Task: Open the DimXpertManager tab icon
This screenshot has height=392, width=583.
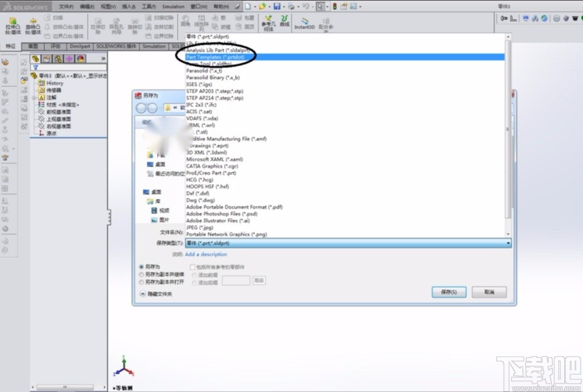Action: point(69,59)
